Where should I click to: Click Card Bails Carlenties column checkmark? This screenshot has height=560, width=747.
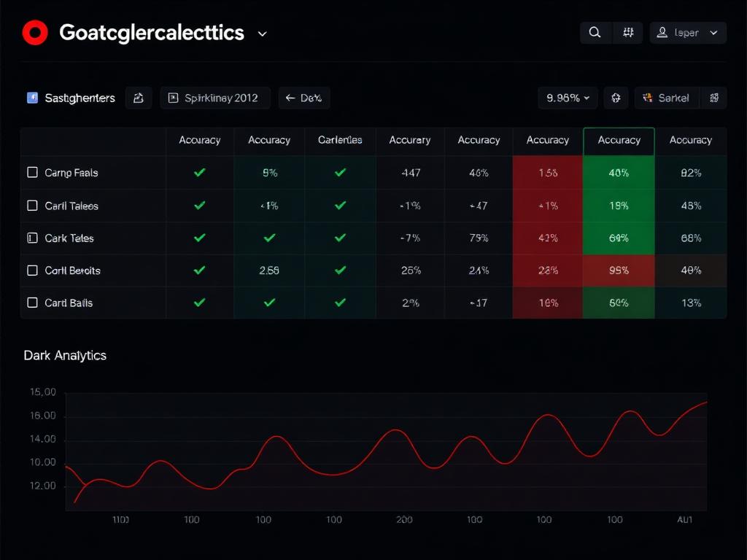point(340,303)
